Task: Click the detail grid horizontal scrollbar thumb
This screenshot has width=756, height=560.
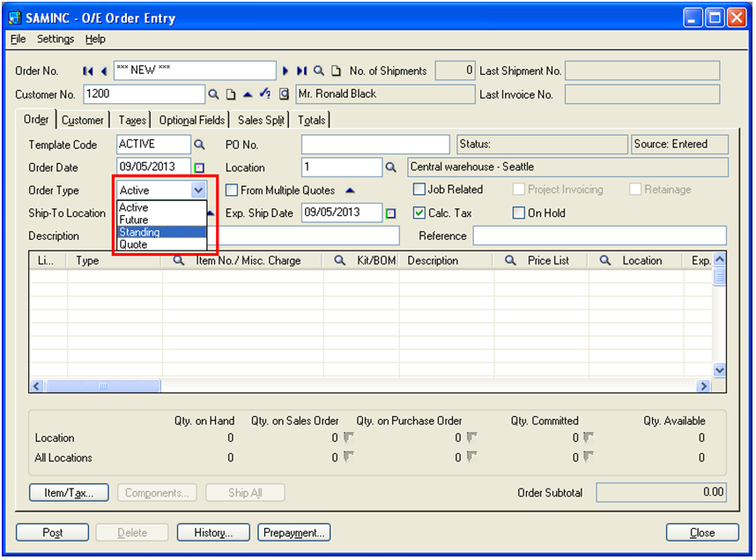Action: pyautogui.click(x=103, y=386)
